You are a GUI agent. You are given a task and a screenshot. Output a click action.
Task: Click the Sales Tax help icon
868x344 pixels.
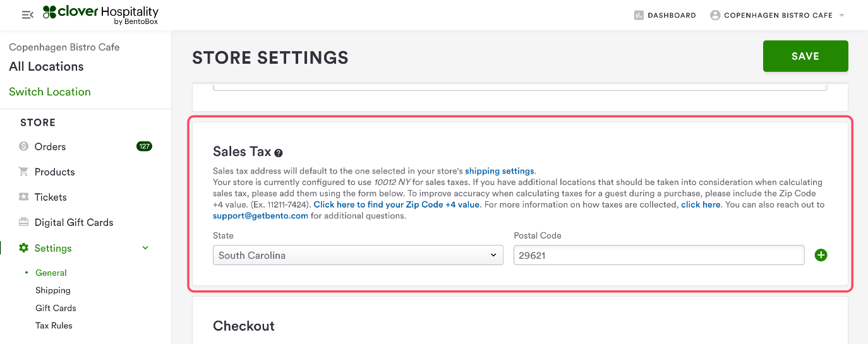coord(279,153)
